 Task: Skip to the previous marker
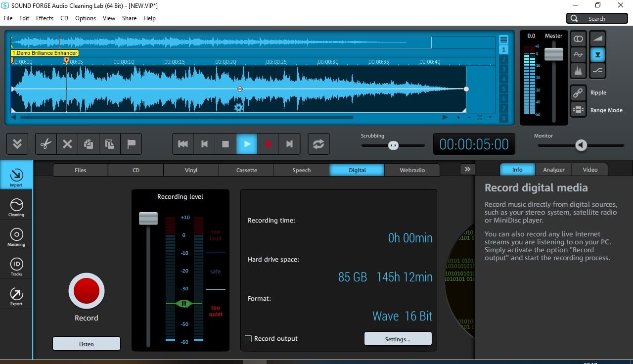[204, 144]
